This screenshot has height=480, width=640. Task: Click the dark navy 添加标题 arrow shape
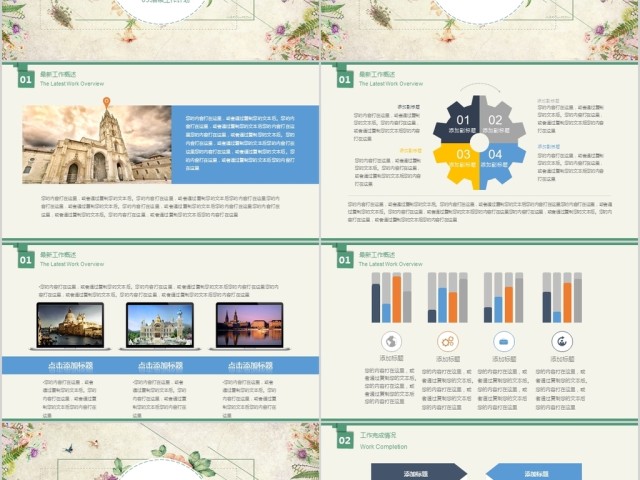coord(419,472)
